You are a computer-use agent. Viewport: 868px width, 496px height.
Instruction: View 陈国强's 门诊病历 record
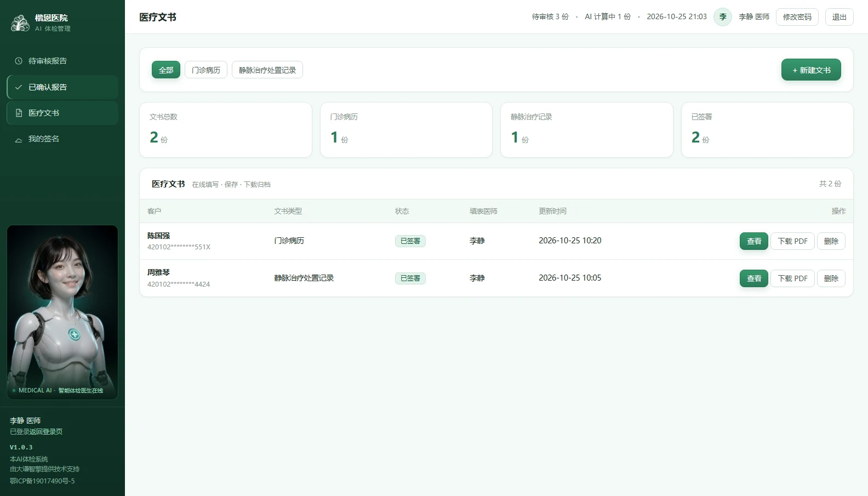(754, 241)
